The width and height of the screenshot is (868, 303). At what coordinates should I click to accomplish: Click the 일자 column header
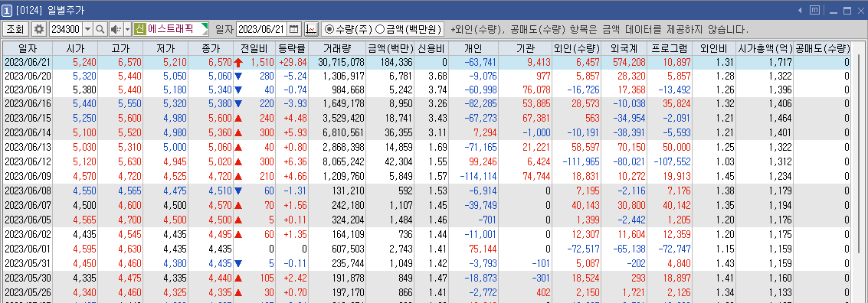(x=28, y=49)
